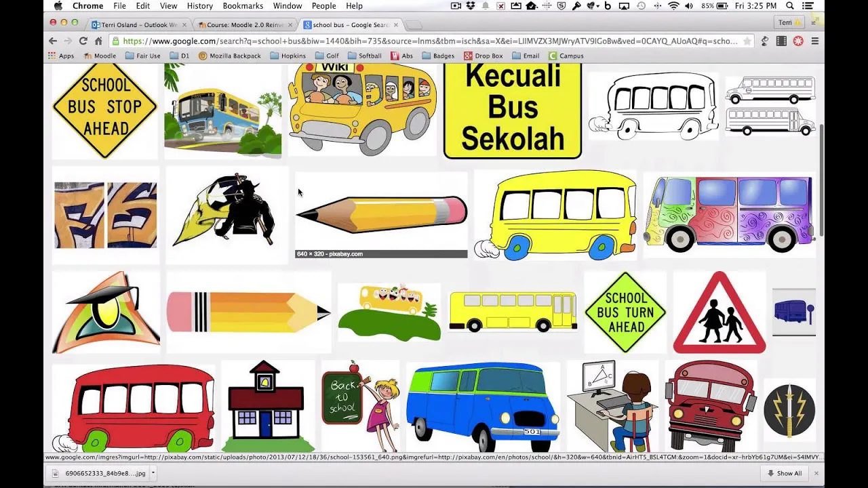The image size is (868, 488).
Task: Open the Chrome application menu
Action: coord(87,6)
